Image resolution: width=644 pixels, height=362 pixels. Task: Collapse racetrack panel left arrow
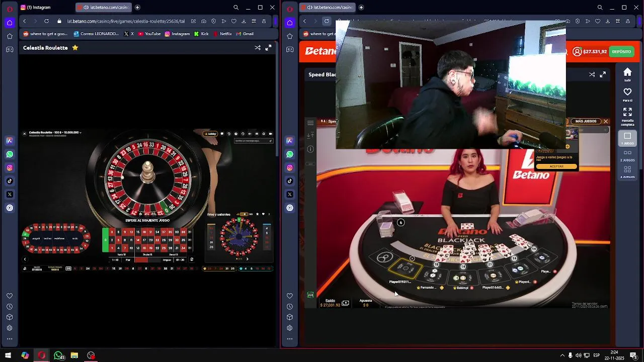pyautogui.click(x=25, y=259)
